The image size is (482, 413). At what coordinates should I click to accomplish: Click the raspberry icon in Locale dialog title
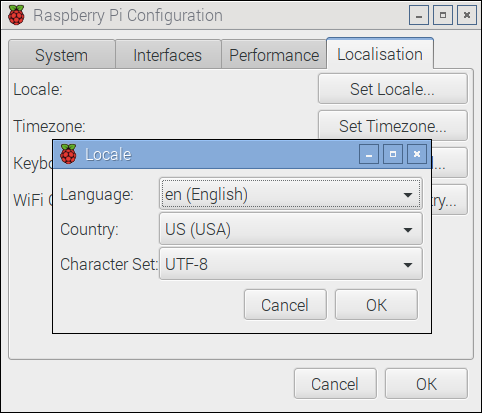tap(68, 154)
